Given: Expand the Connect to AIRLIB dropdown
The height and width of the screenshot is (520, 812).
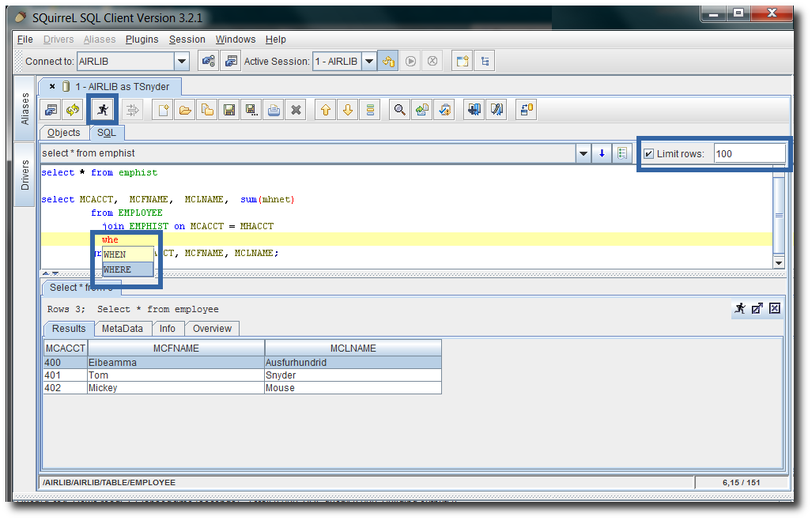Looking at the screenshot, I should pos(182,61).
